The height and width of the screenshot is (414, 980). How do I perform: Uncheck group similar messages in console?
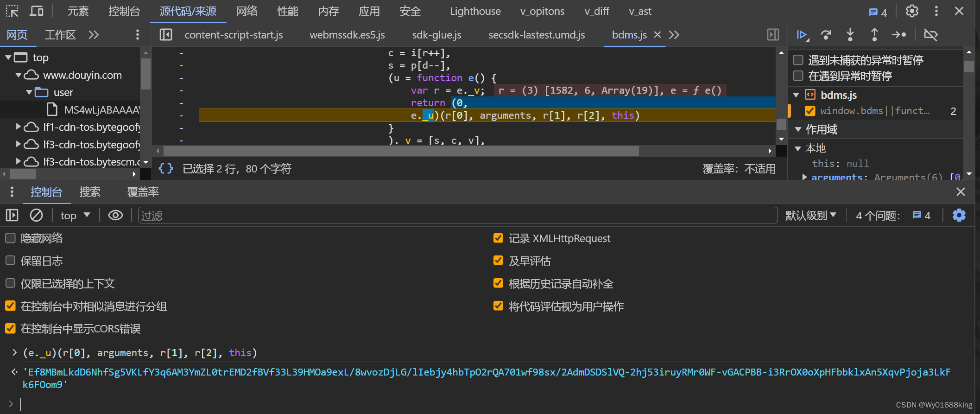pyautogui.click(x=10, y=306)
